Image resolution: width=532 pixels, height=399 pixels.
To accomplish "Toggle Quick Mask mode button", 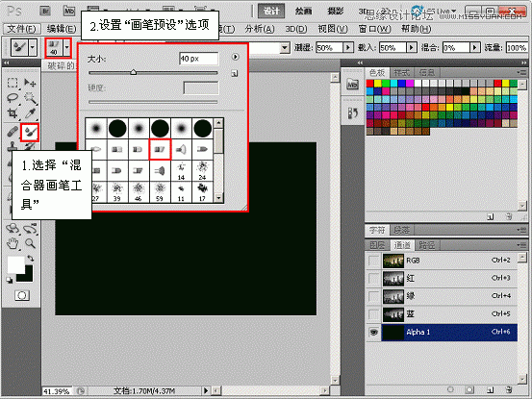I will [x=22, y=295].
